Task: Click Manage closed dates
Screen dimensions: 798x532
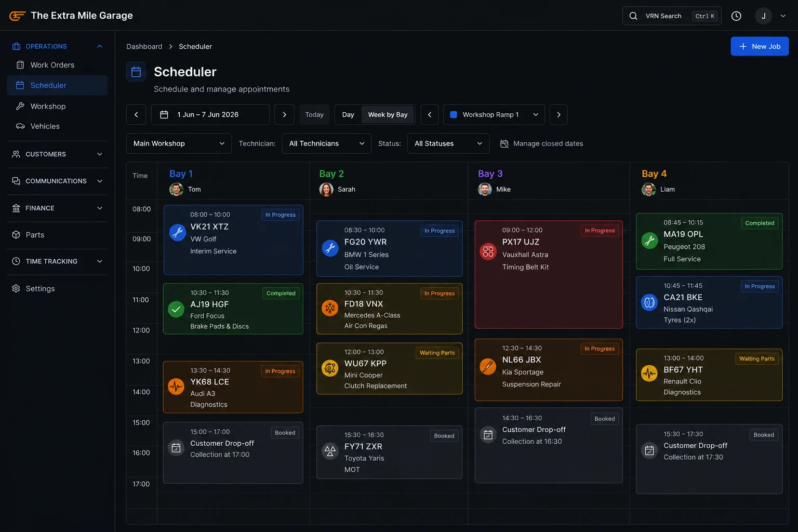Action: 541,144
